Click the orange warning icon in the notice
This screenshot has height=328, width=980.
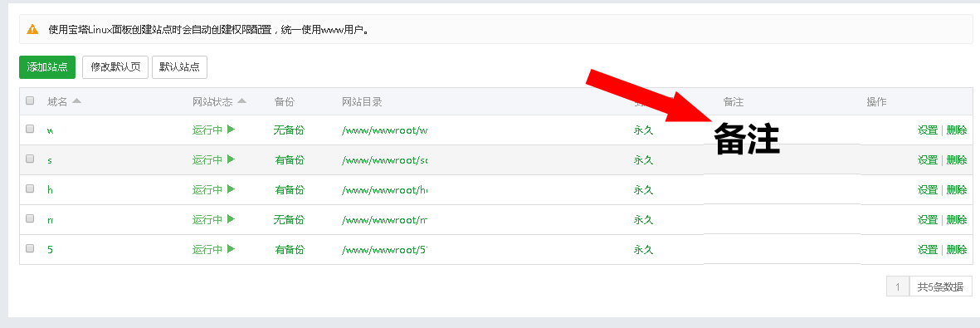tap(32, 29)
